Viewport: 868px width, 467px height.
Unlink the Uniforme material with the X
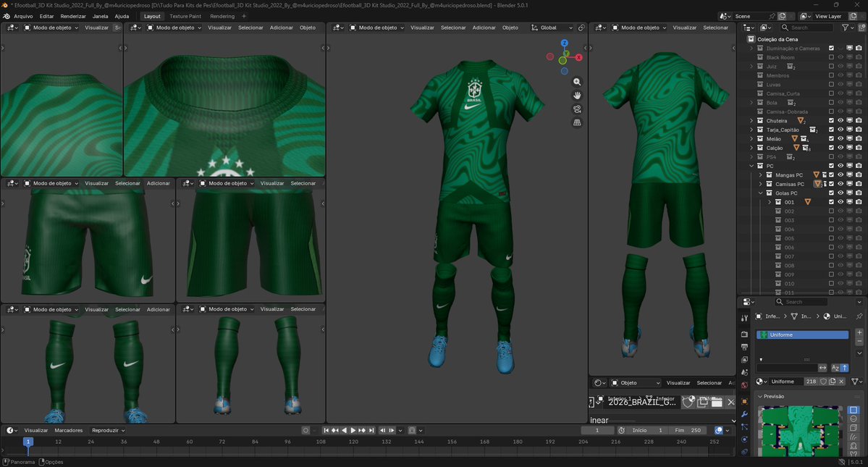[841, 382]
